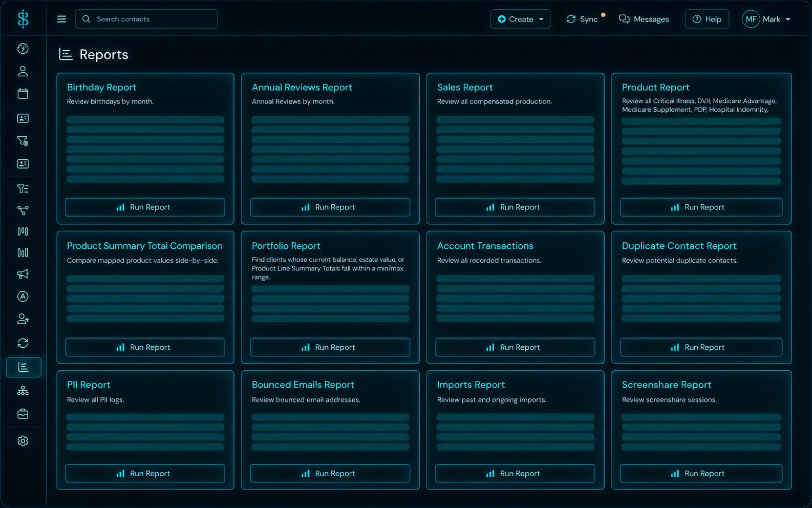The width and height of the screenshot is (812, 508).
Task: Click the Sales Report title
Action: [x=464, y=88]
